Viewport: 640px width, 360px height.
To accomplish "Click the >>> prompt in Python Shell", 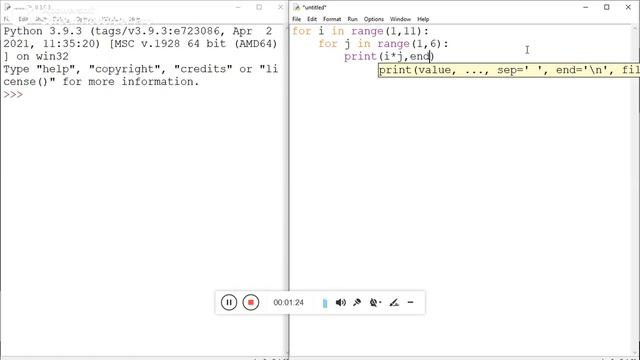I will (x=13, y=95).
